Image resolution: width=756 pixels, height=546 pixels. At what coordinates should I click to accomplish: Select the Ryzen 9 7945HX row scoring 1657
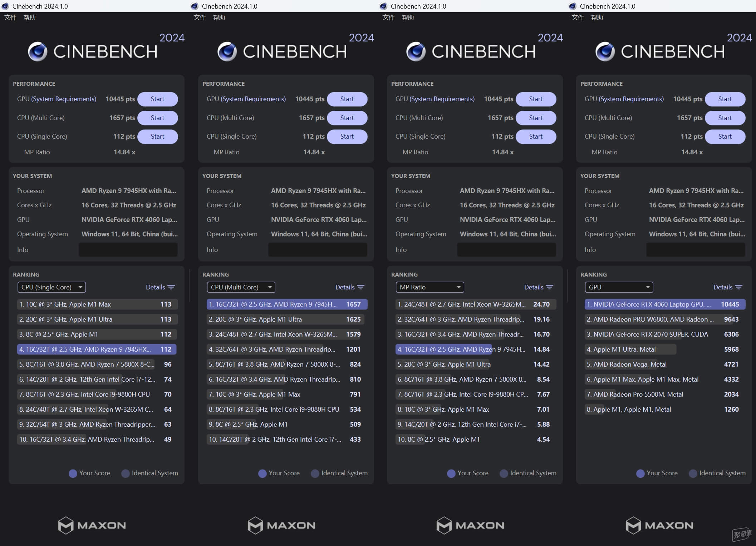click(287, 304)
